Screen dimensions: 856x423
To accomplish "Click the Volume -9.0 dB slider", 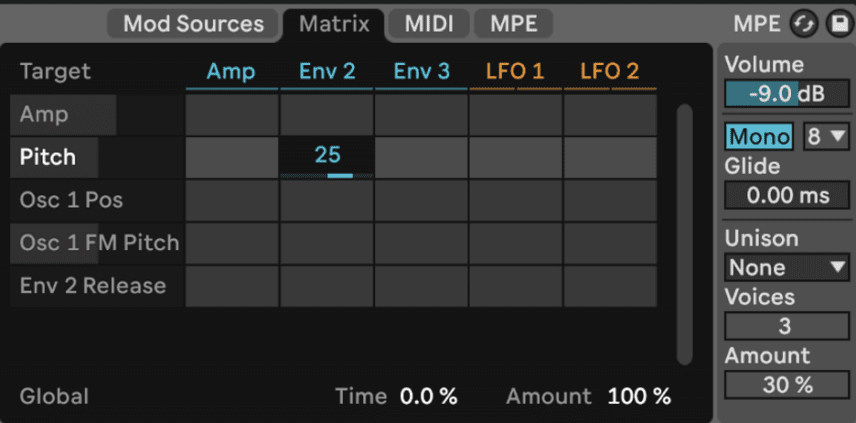I will [x=787, y=94].
